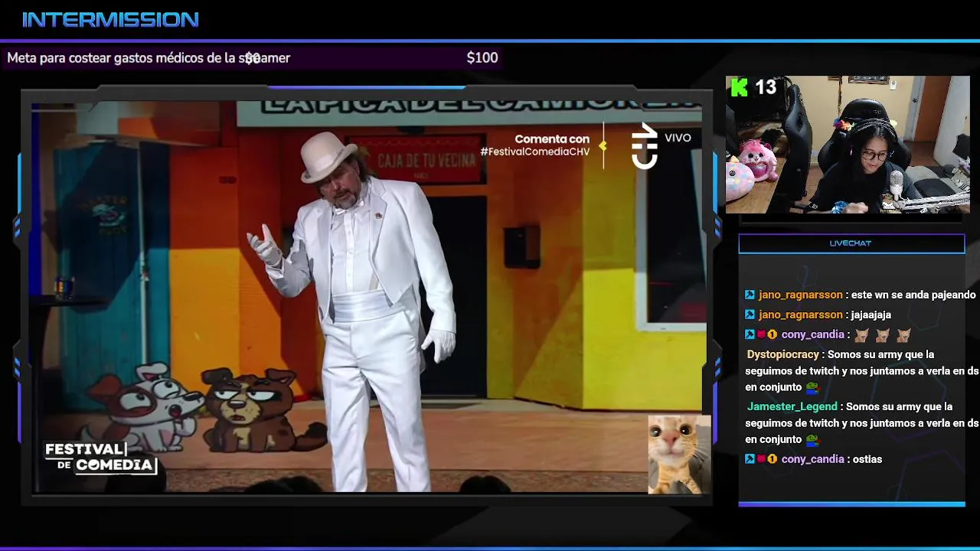The width and height of the screenshot is (980, 551).
Task: Click the CHV channel logo in video
Action: pos(644,145)
